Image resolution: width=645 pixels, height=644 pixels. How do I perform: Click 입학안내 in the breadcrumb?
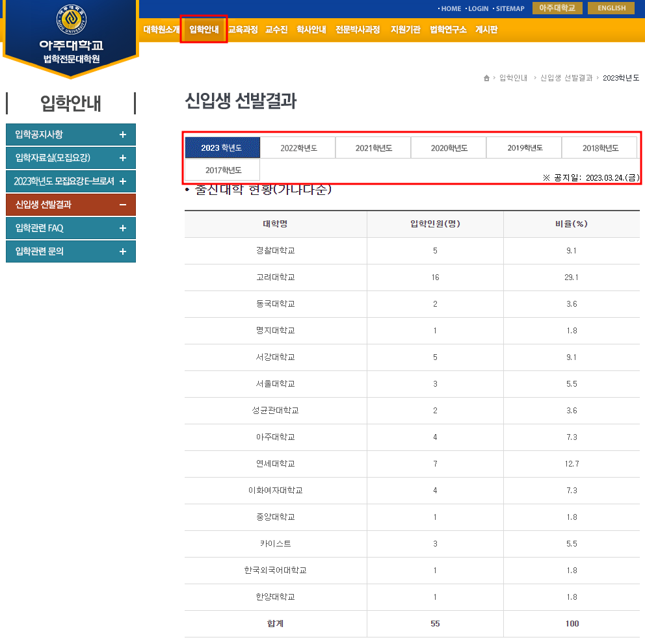(513, 78)
